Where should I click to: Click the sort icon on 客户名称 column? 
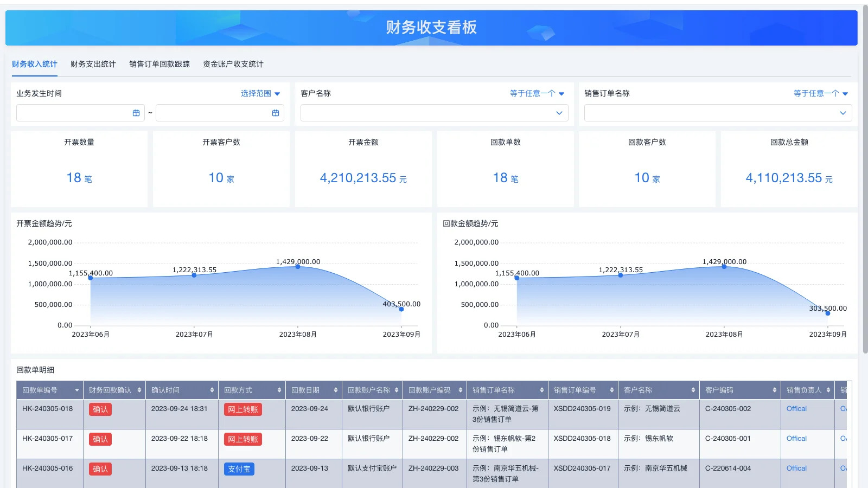(693, 390)
